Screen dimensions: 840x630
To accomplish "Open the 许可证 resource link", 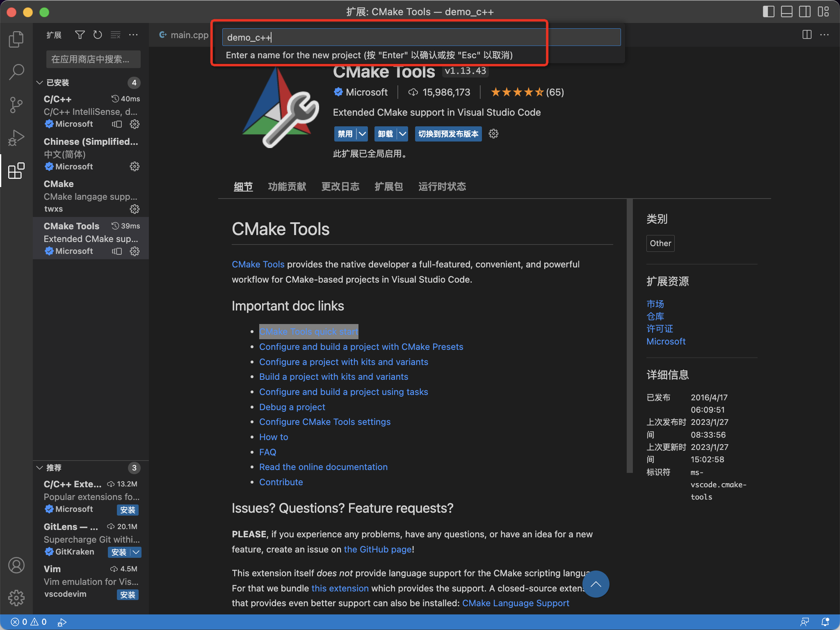I will point(660,329).
